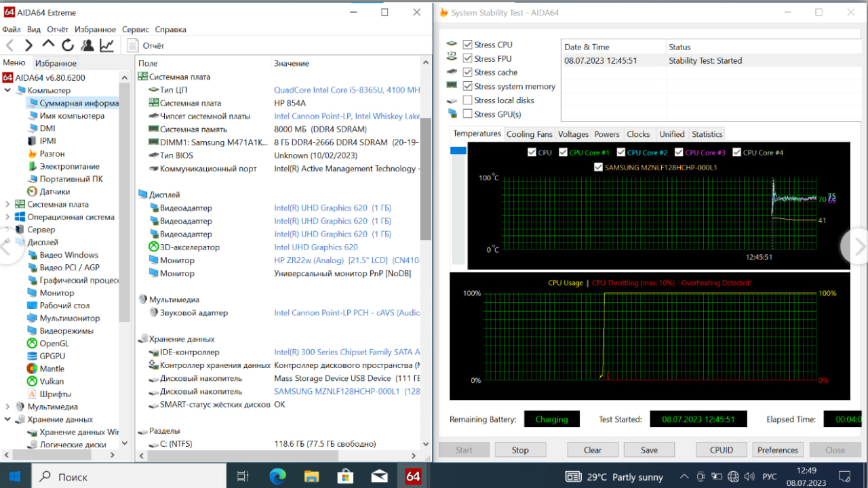Open the Файл menu
The width and height of the screenshot is (868, 488).
point(12,30)
